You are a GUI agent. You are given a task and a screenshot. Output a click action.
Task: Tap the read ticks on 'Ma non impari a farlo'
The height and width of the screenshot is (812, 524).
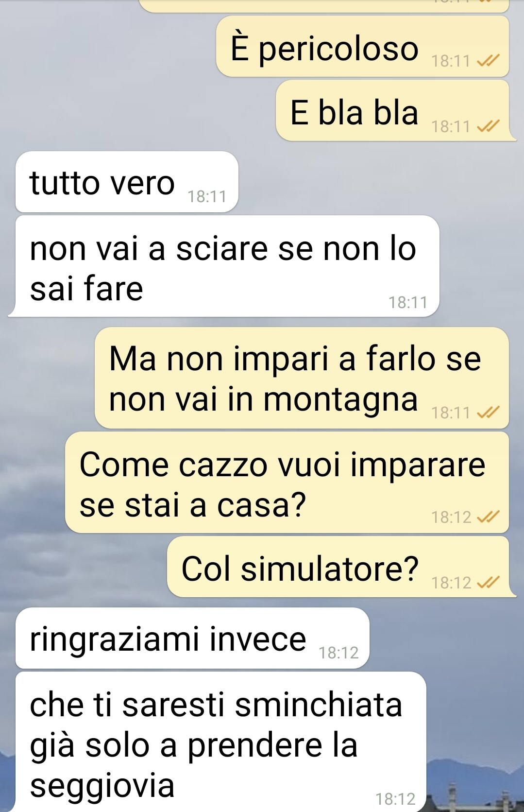point(488,413)
